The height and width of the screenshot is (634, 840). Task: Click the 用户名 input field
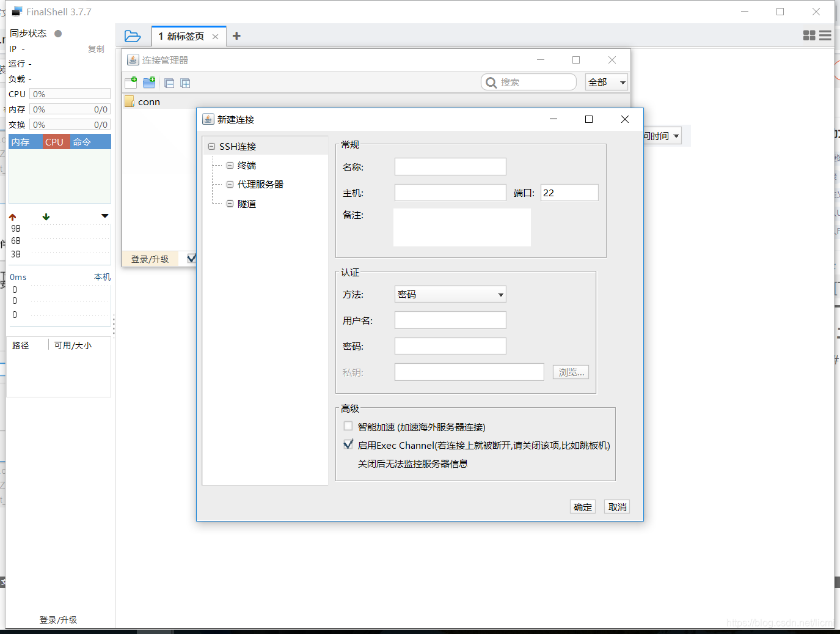pos(450,320)
